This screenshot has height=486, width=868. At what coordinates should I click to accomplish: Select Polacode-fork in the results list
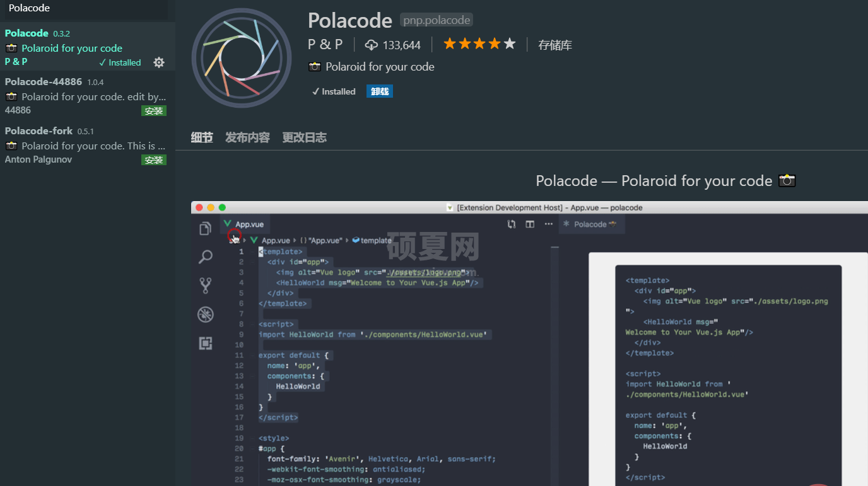pos(88,146)
